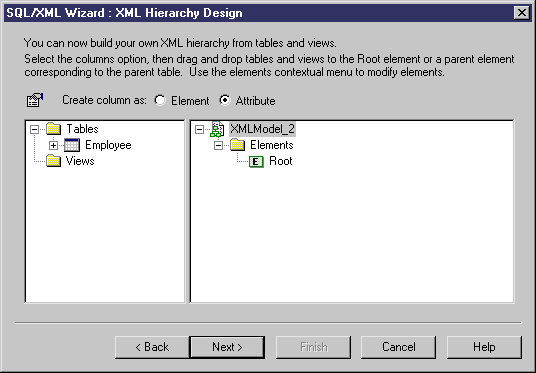Select the XMLModel_2 label
Screen dimensions: 536x373
[262, 129]
